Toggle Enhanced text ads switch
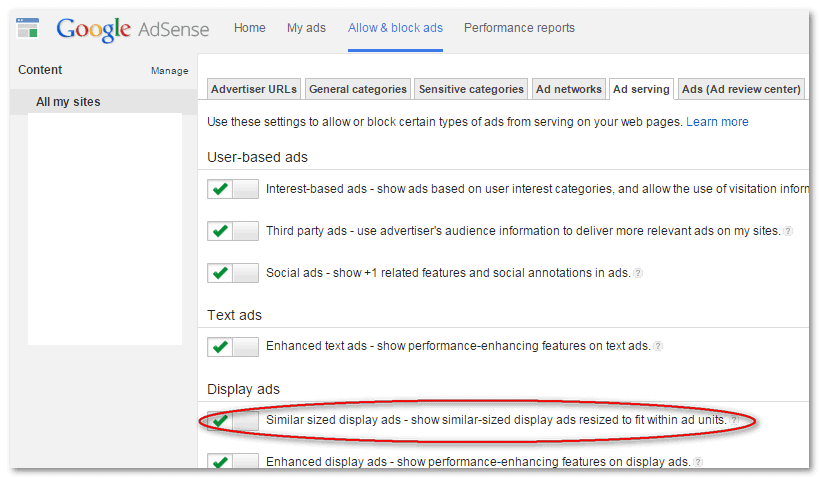The image size is (820, 479). [233, 346]
